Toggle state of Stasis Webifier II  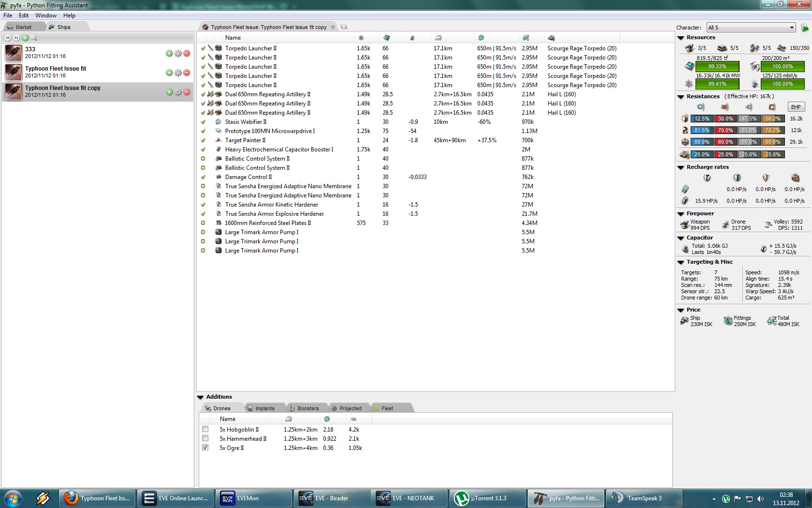point(203,122)
